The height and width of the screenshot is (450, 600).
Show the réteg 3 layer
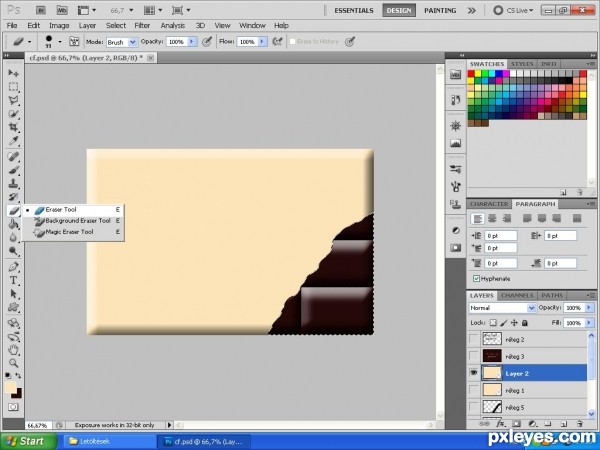coord(474,356)
